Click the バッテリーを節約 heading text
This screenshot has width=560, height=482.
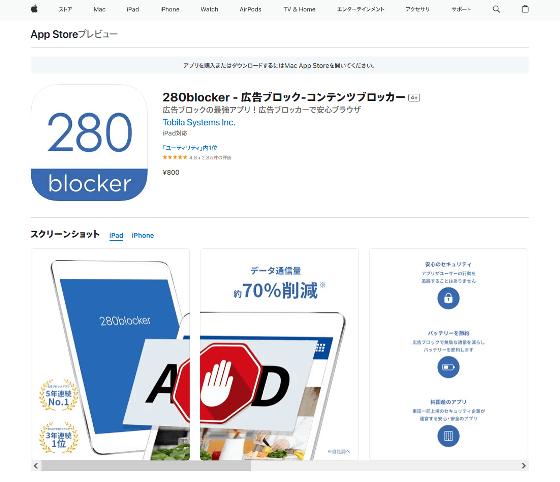click(x=448, y=333)
